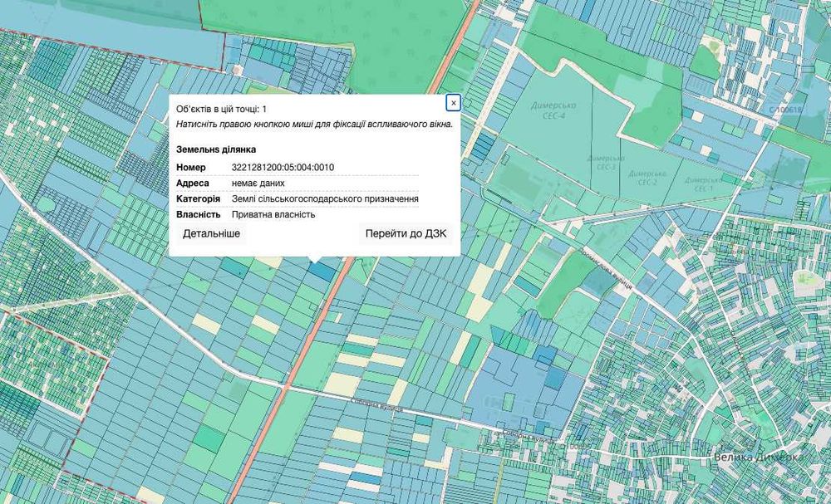This screenshot has height=504, width=831.
Task: Click the Об'єктів в цій точці text
Action: (221, 109)
